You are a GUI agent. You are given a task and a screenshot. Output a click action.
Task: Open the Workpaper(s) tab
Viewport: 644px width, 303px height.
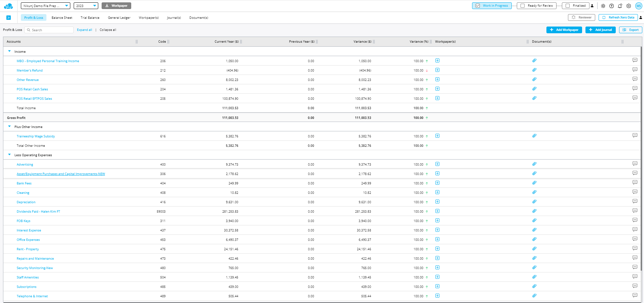tap(149, 17)
